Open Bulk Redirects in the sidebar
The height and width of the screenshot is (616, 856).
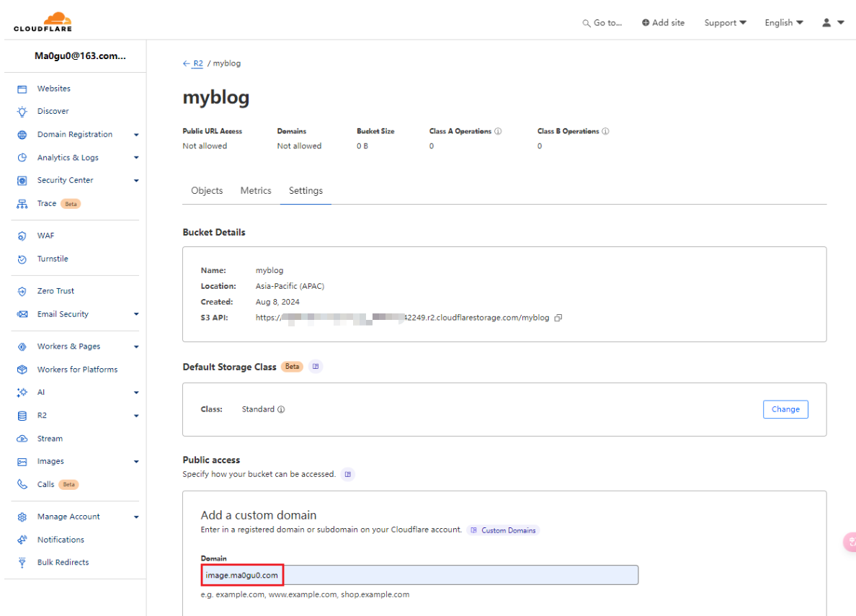[x=63, y=563]
